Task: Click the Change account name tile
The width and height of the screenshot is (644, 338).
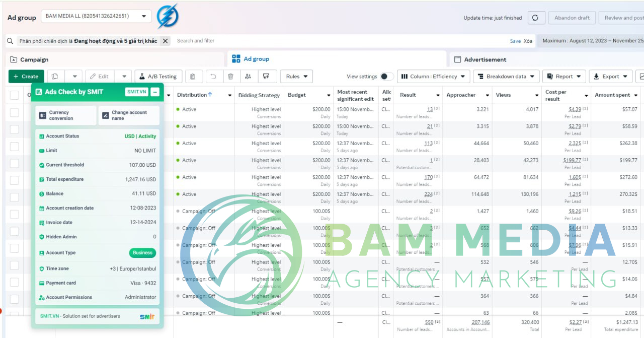Action: pos(129,115)
